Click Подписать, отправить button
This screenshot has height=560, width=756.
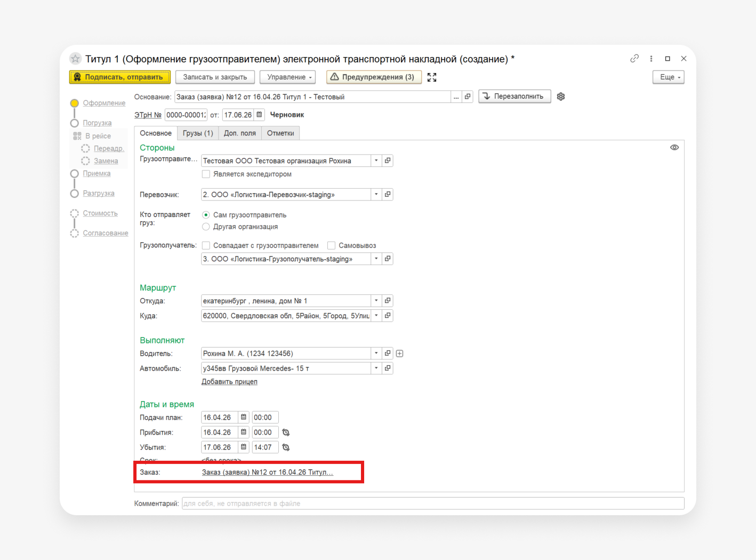point(120,77)
